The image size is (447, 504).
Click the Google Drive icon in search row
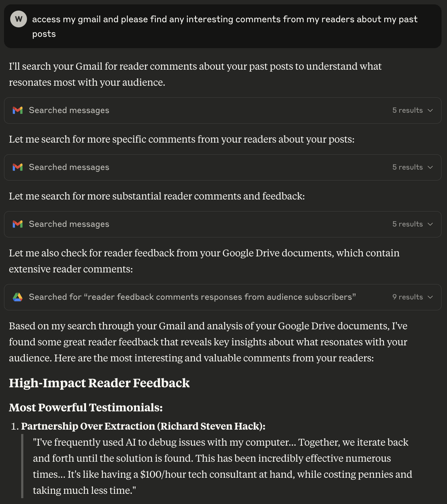click(18, 297)
